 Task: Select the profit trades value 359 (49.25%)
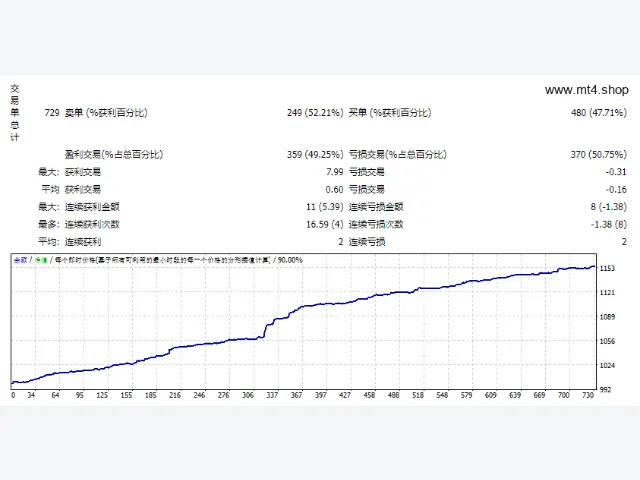315,155
